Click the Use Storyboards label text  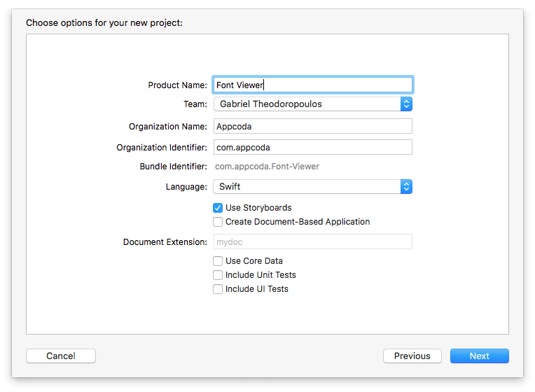(258, 208)
